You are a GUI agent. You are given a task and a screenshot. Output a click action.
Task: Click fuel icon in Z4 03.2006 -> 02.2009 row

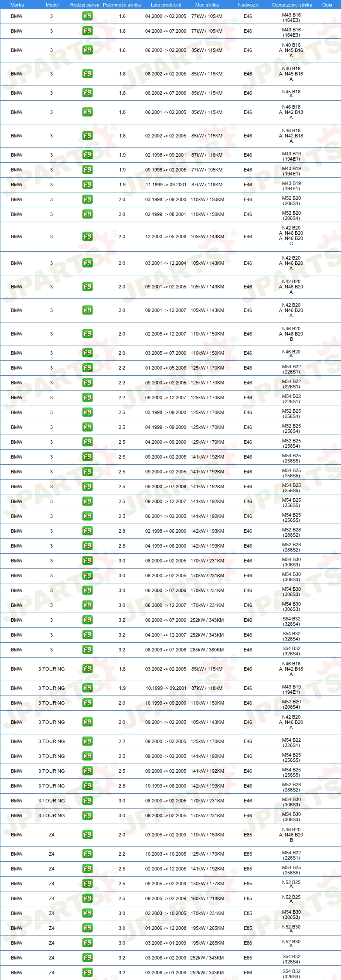[x=87, y=958]
